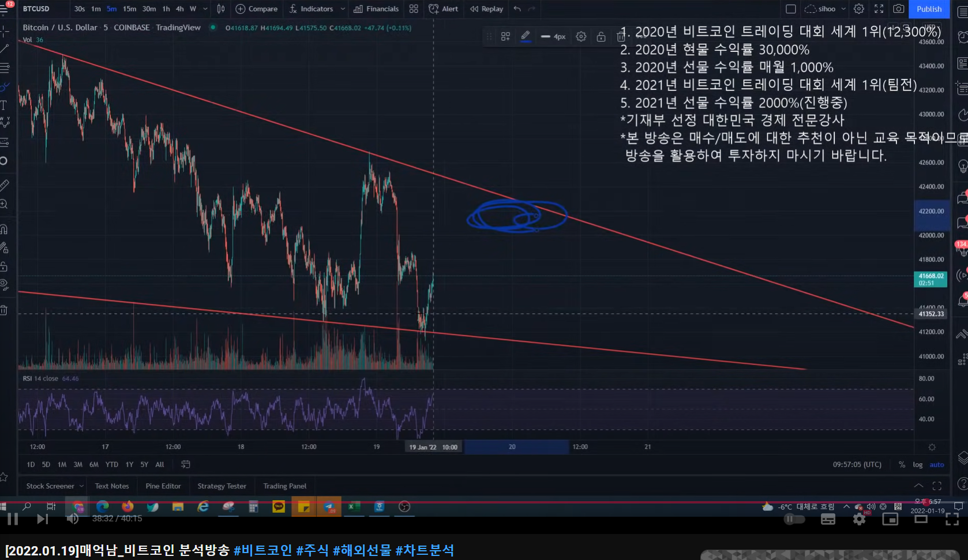Open chart settings gear in top bar

tap(859, 9)
